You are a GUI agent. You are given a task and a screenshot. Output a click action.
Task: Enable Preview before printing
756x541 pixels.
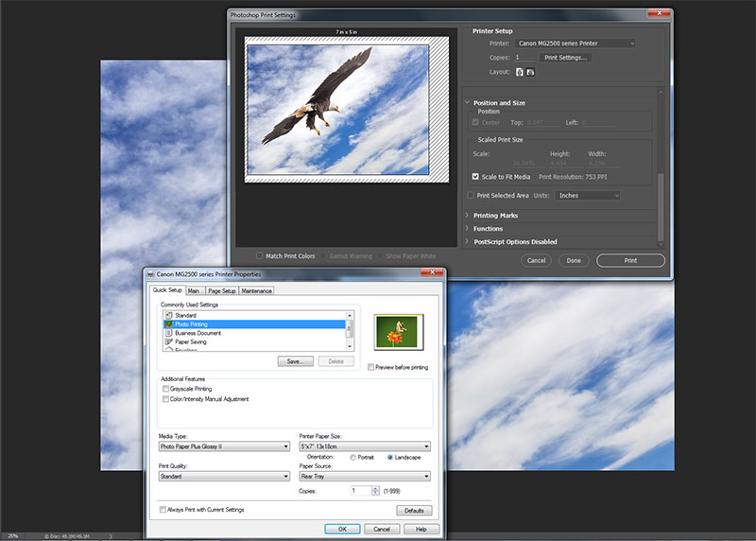pos(370,367)
